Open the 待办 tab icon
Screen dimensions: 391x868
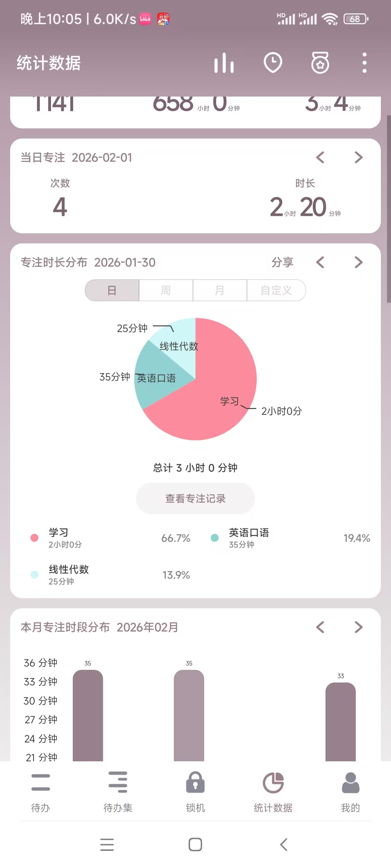click(x=41, y=782)
